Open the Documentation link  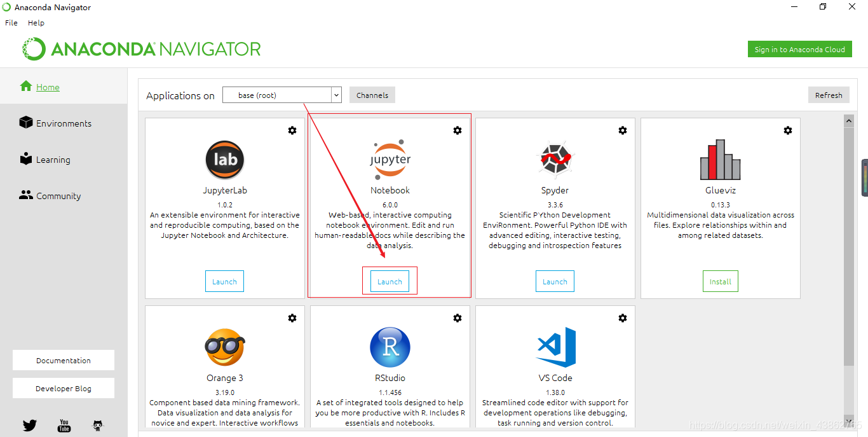coord(64,360)
